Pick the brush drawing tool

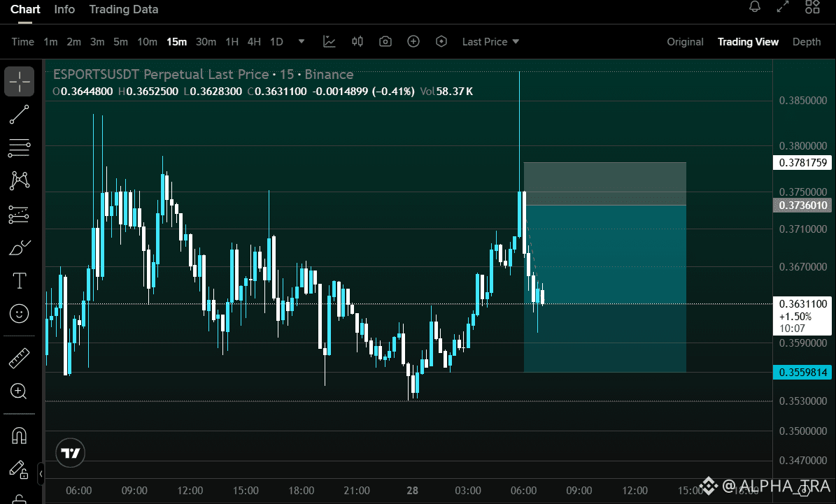click(19, 247)
